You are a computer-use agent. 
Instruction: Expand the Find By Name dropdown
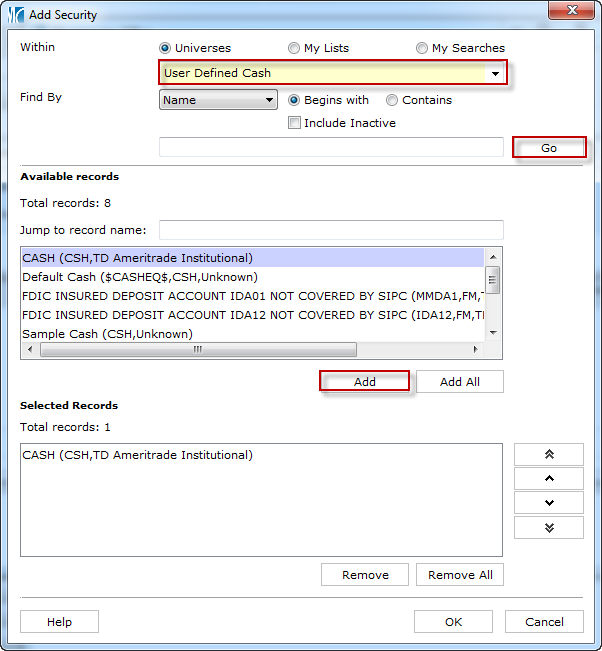click(x=269, y=100)
